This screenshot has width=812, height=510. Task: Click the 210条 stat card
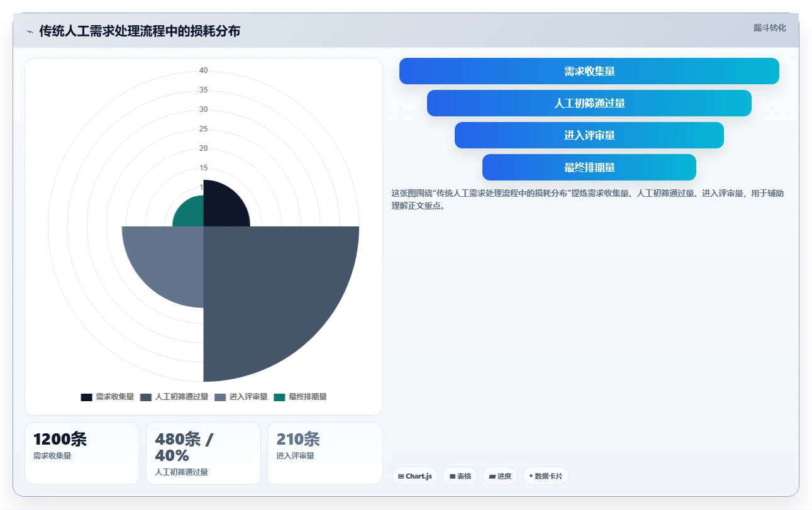[325, 453]
